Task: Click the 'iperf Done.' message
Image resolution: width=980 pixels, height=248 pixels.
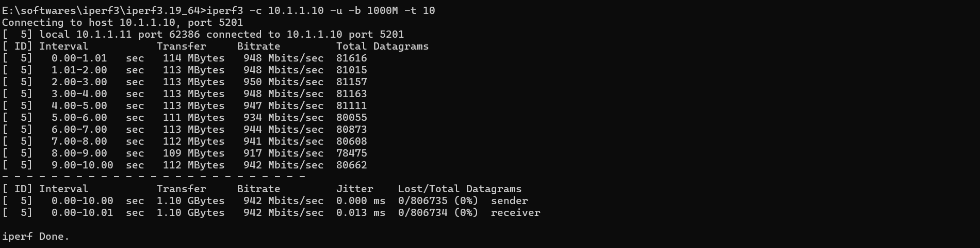Action: 36,236
